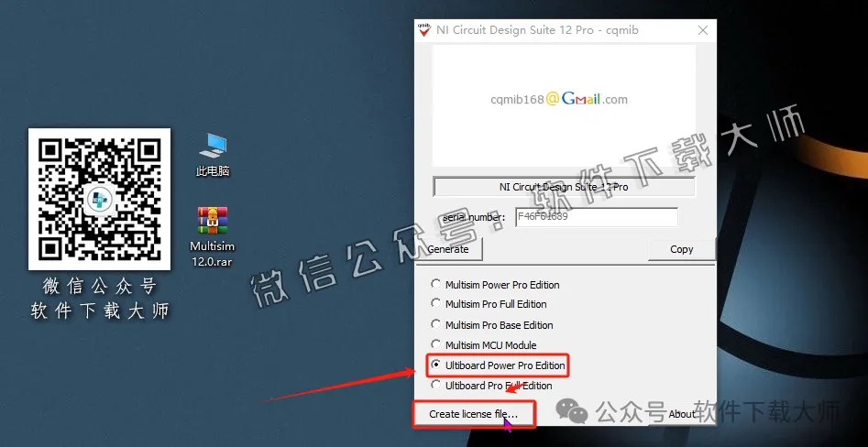The height and width of the screenshot is (447, 868).
Task: Close the NI Circuit Design Suite window
Action: 702,30
